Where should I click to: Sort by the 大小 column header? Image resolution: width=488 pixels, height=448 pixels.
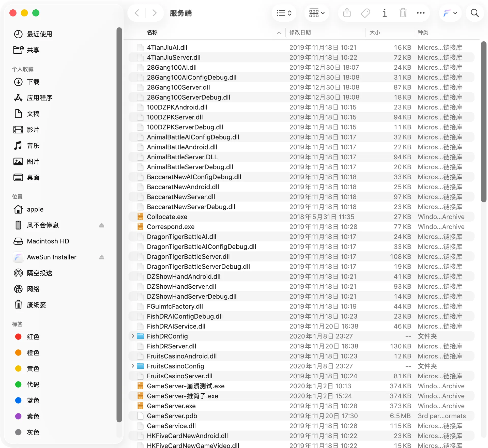(375, 33)
